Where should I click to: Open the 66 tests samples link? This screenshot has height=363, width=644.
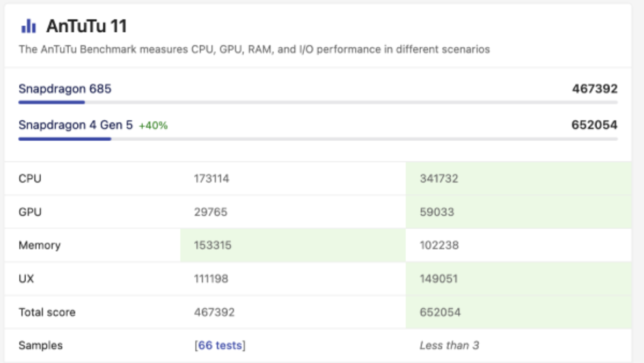pos(220,345)
